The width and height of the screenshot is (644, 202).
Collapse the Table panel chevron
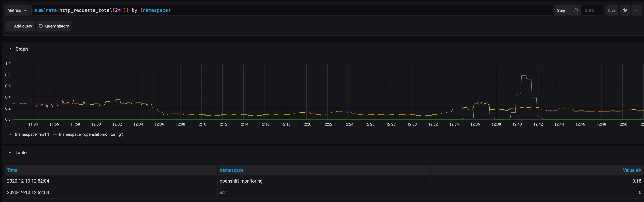[10, 153]
